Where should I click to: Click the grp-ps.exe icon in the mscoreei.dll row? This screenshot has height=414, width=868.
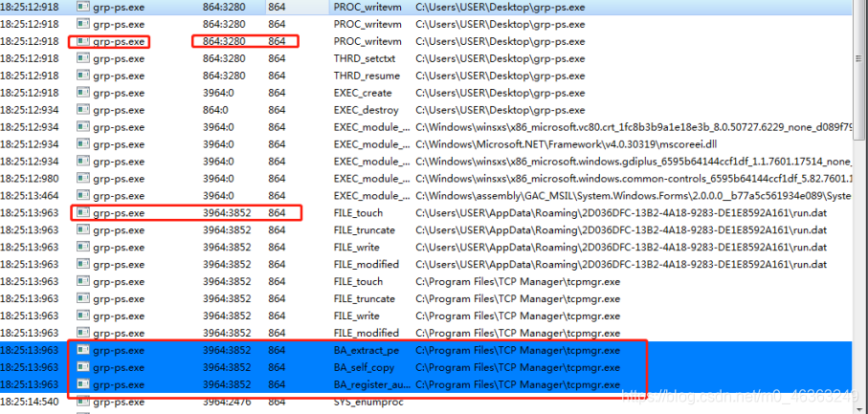click(83, 144)
